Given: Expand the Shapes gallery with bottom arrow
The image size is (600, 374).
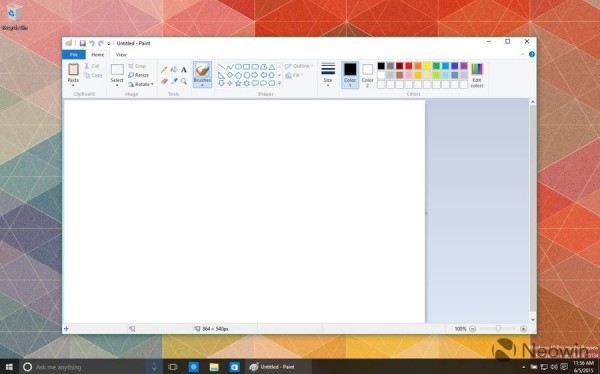Looking at the screenshot, I should pos(279,83).
